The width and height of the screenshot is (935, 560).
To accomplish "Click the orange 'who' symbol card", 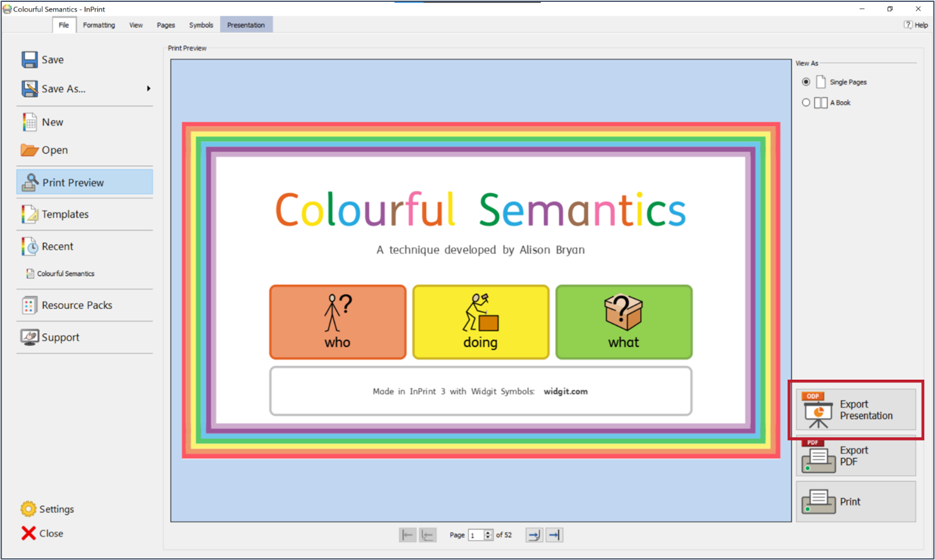I will (x=338, y=322).
